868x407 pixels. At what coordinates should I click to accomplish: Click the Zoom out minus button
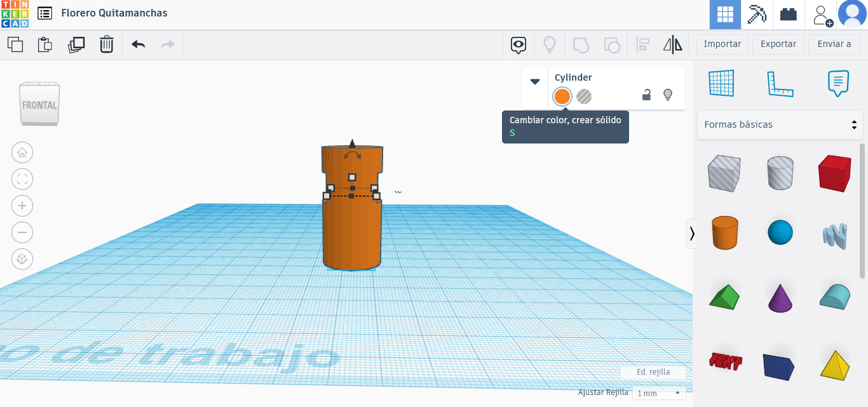[22, 232]
